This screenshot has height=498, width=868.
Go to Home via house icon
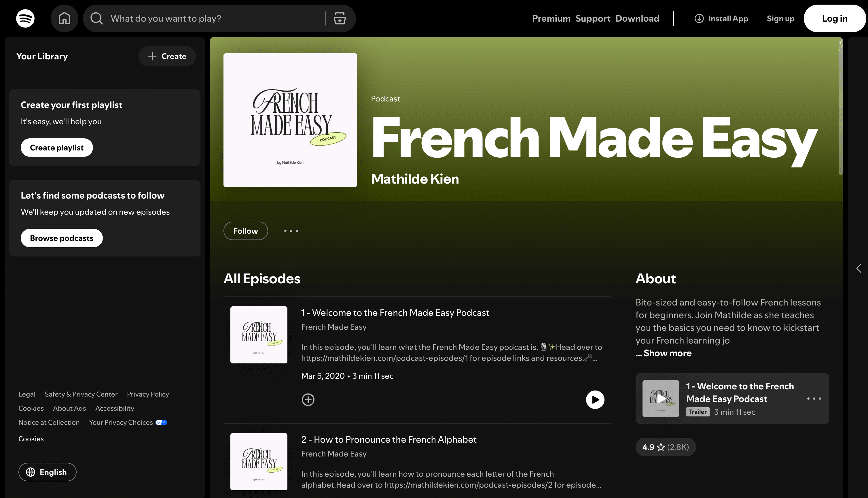tap(64, 18)
